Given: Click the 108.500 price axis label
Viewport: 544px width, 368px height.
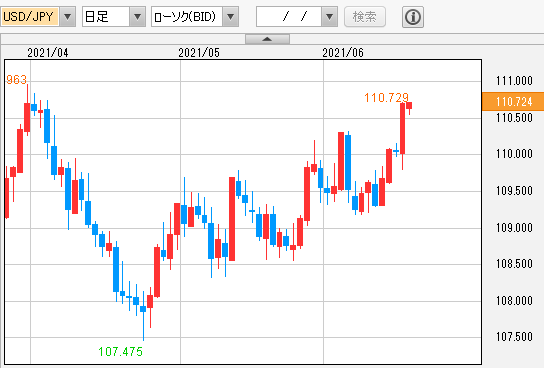Looking at the screenshot, I should point(514,264).
